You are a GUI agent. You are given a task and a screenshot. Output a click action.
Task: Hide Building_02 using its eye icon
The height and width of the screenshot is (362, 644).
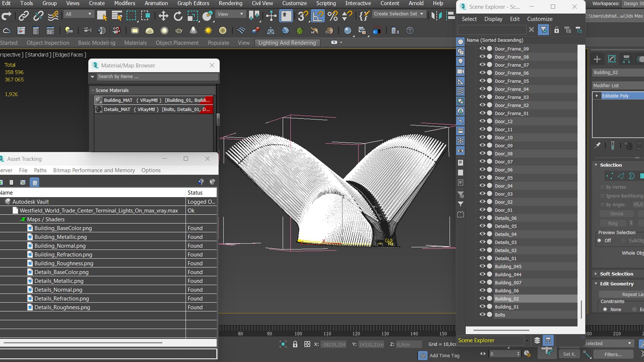(482, 299)
